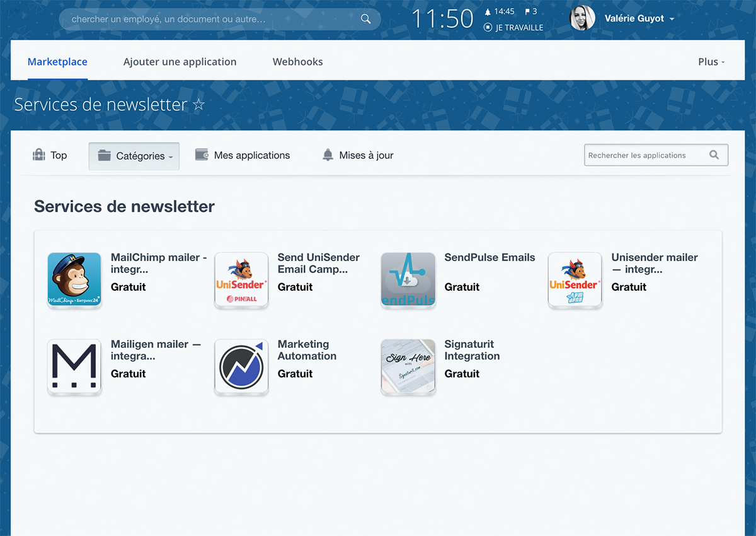Click the Send UniSender Email Campaign icon

click(241, 280)
